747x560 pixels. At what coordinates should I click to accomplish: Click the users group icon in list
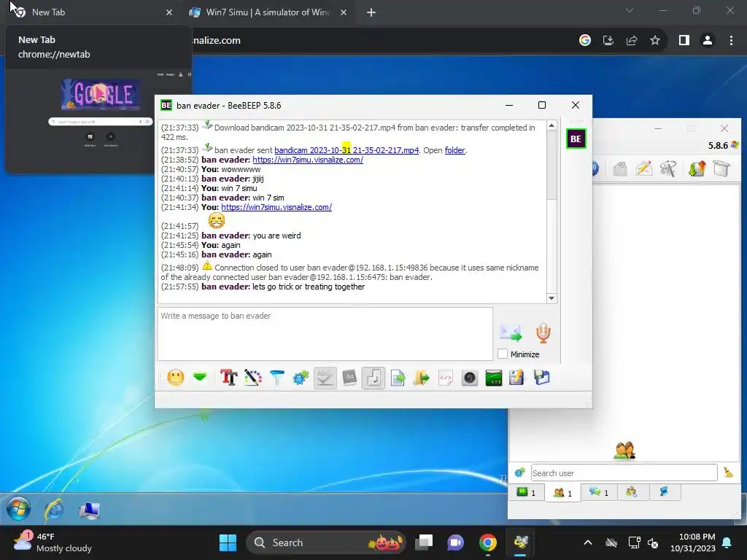tap(624, 450)
